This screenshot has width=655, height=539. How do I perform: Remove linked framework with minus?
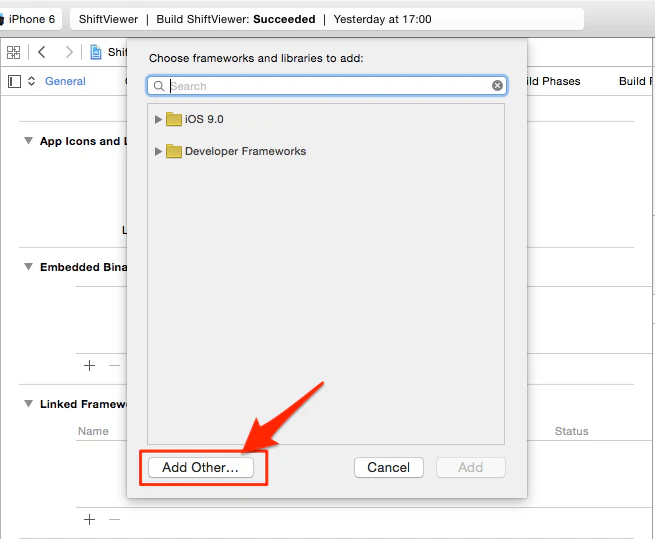[x=114, y=519]
